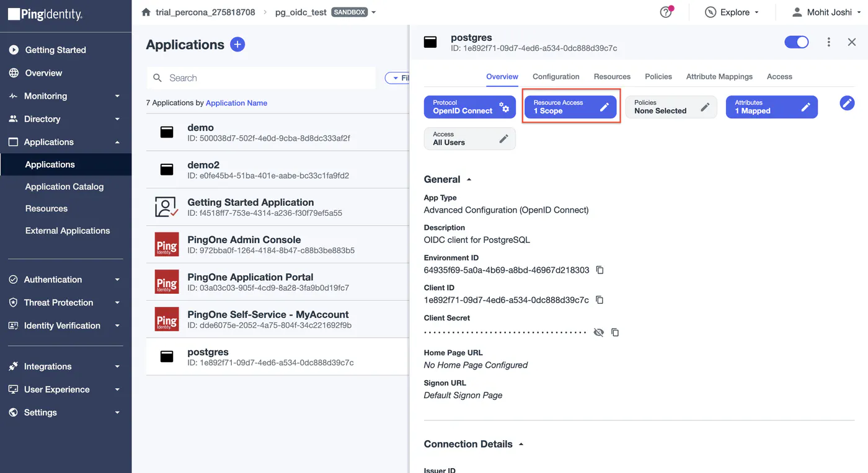
Task: Expand the Authentication sidebar menu
Action: tap(117, 280)
